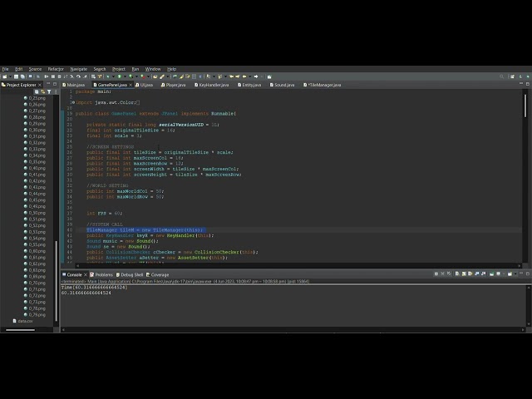Viewport: 532px width, 399px height.
Task: Switch to the Sound.java editor tab
Action: pyautogui.click(x=283, y=85)
